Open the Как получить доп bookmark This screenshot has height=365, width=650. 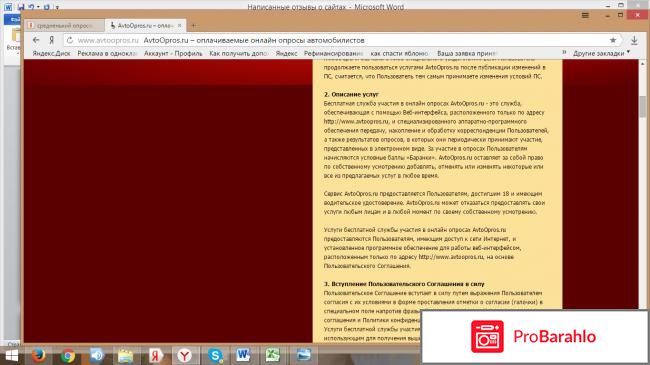[x=238, y=54]
